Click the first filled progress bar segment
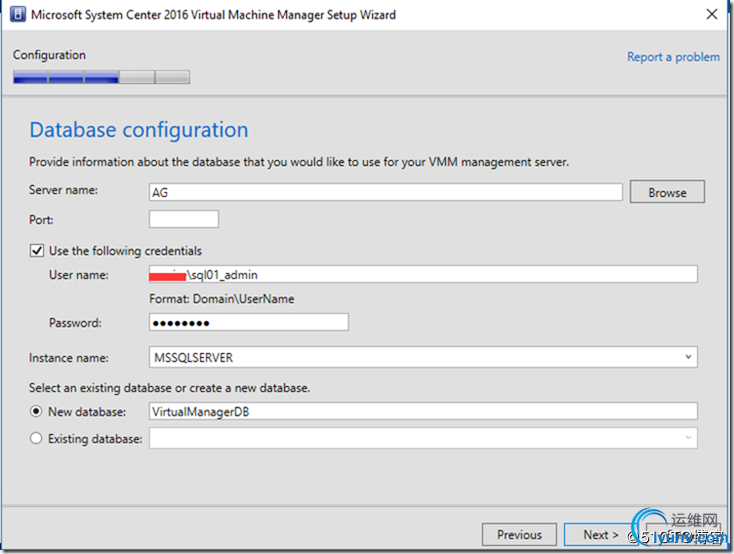 [30, 77]
